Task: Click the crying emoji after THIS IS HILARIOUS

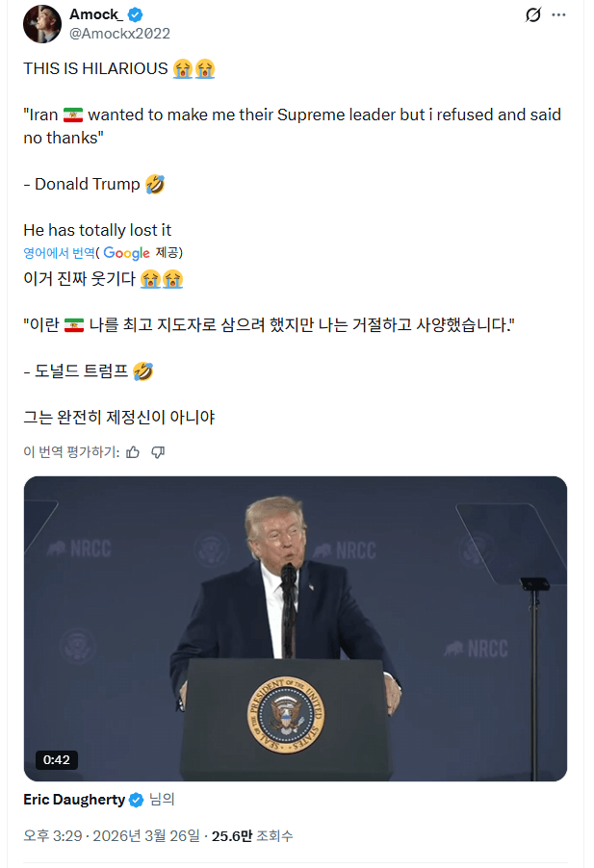Action: 181,67
